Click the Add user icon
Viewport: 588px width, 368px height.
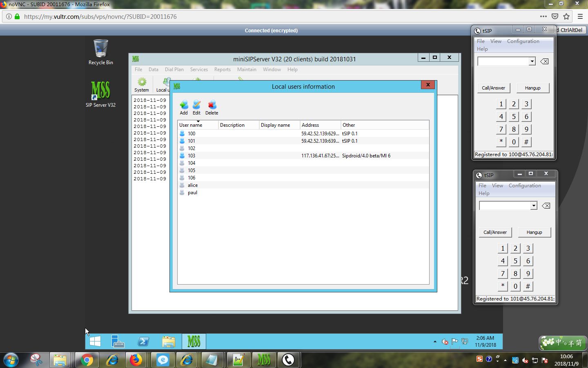(x=184, y=108)
